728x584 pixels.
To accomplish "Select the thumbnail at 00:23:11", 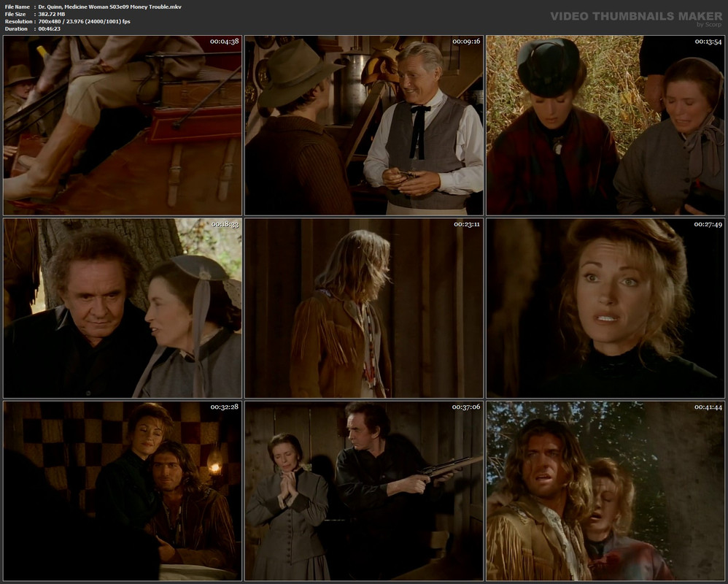I will tap(364, 309).
